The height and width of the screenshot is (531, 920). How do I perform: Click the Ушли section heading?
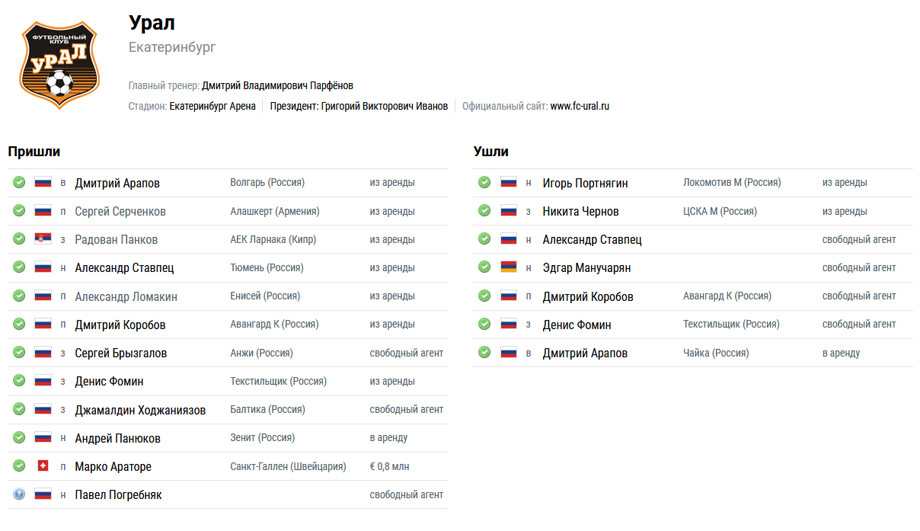(x=491, y=151)
